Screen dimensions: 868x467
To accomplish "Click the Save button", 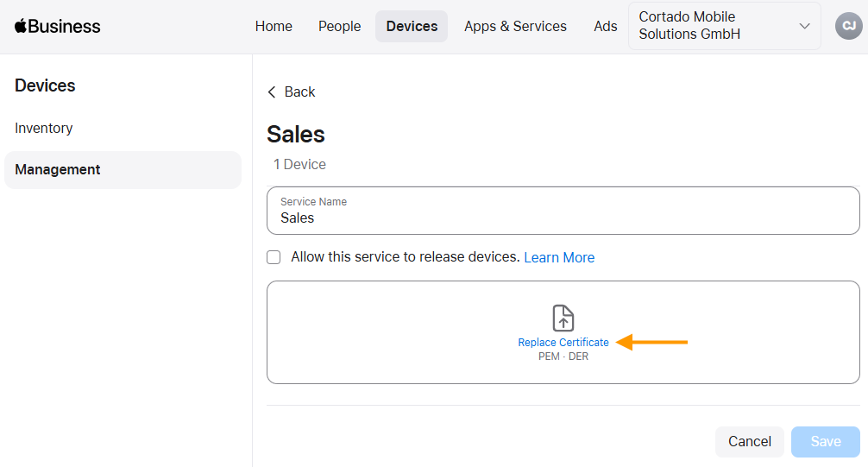I will pos(826,441).
